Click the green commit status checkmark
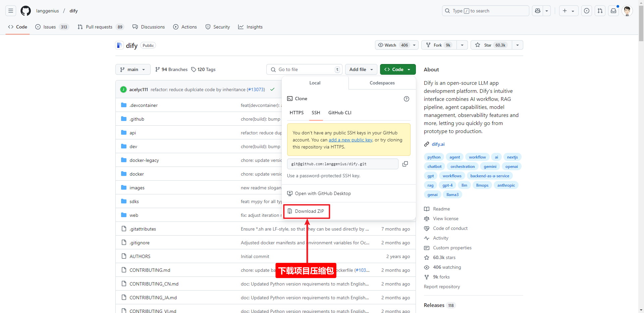Image resolution: width=644 pixels, height=313 pixels. coord(272,89)
